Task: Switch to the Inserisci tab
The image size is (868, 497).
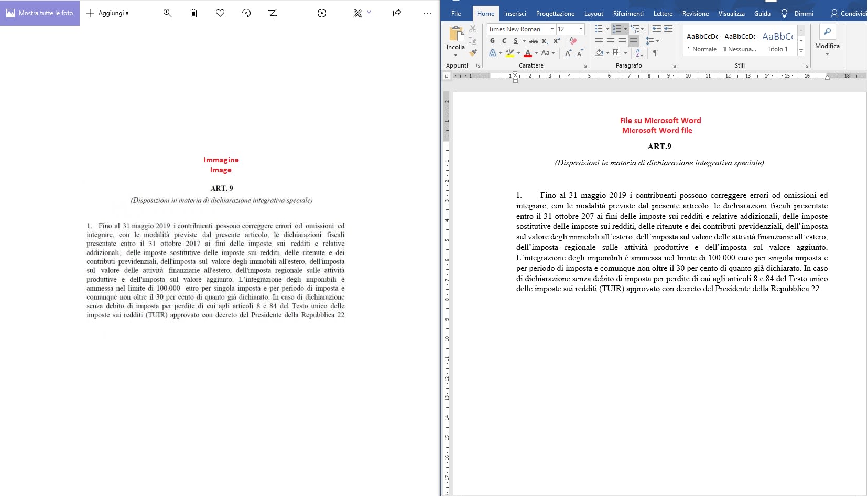Action: pyautogui.click(x=515, y=14)
